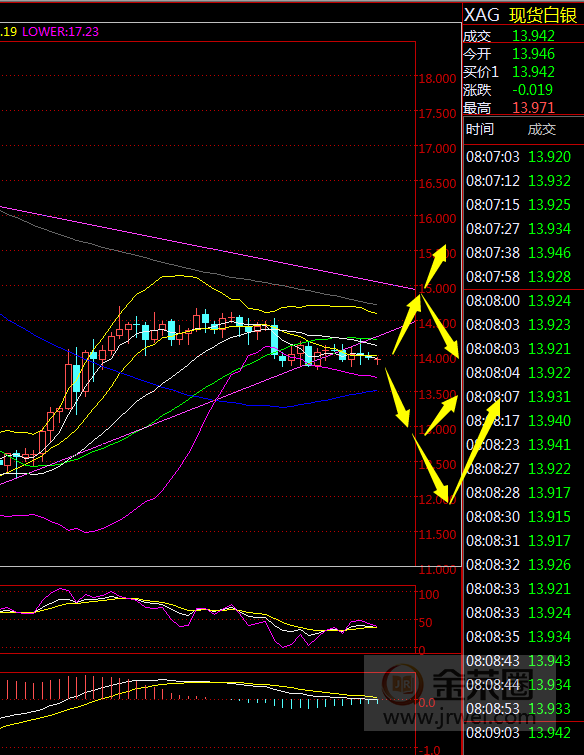Select the 16.500 price axis label

coord(437,184)
